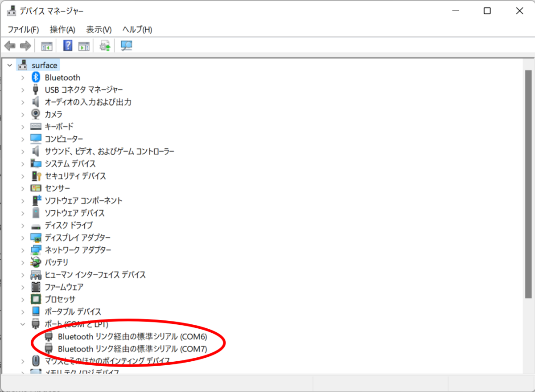This screenshot has height=392, width=535.
Task: Open the ヘルプ(H) menu
Action: (137, 29)
